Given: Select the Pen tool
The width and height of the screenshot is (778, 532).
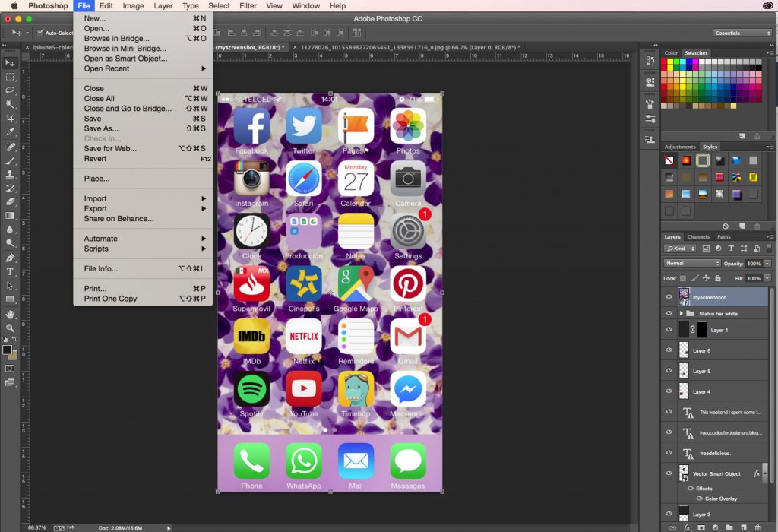Looking at the screenshot, I should pyautogui.click(x=10, y=258).
